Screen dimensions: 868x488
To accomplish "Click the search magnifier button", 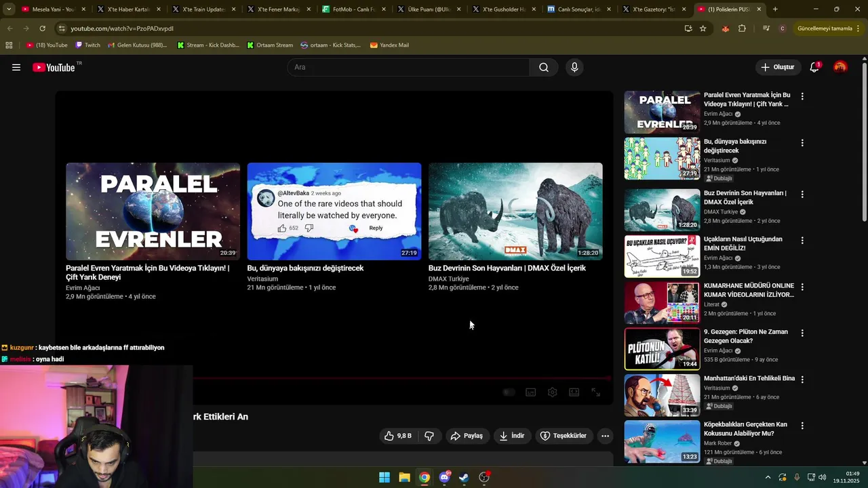I will [544, 67].
